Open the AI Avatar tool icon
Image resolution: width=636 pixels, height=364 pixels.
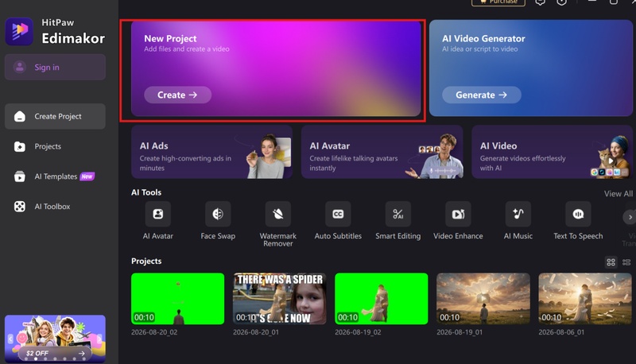click(157, 214)
